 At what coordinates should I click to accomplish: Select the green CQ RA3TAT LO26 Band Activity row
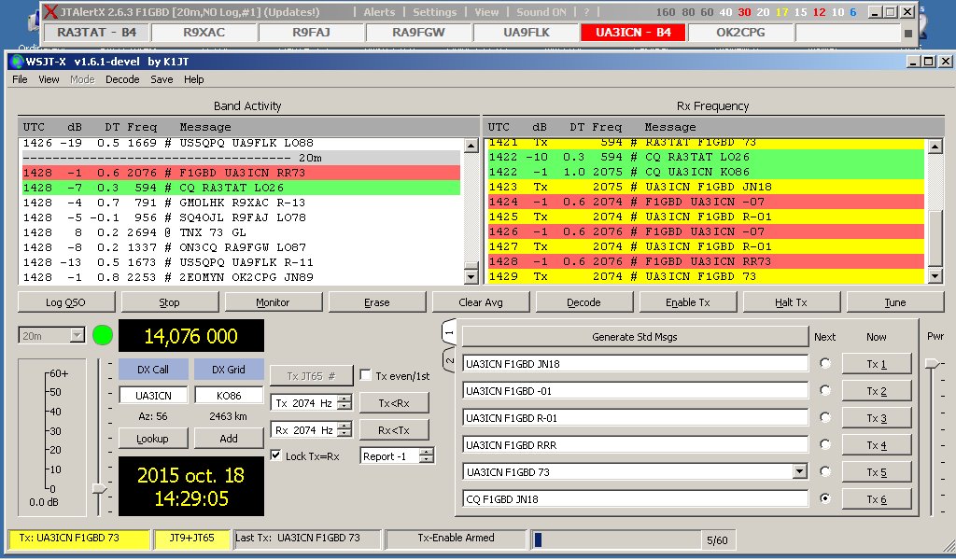tap(241, 188)
